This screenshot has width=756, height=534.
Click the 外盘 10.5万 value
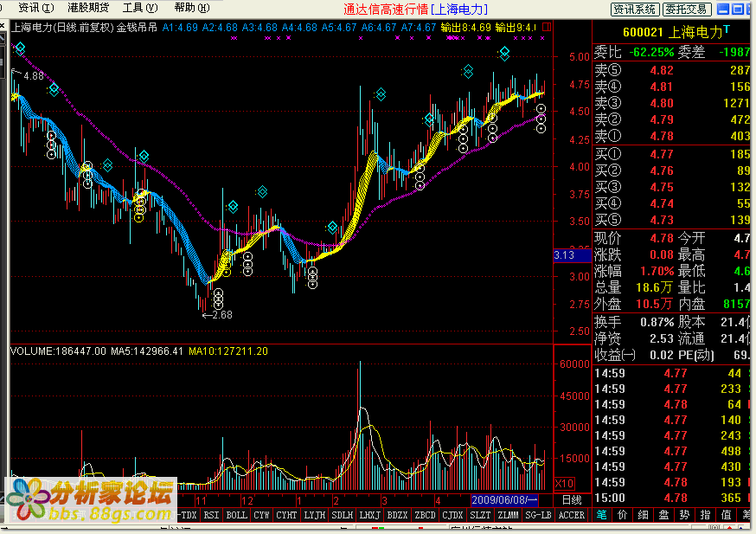654,304
